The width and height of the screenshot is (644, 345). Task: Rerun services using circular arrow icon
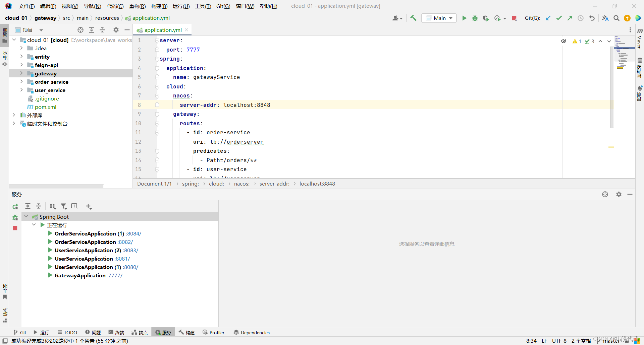coord(15,206)
